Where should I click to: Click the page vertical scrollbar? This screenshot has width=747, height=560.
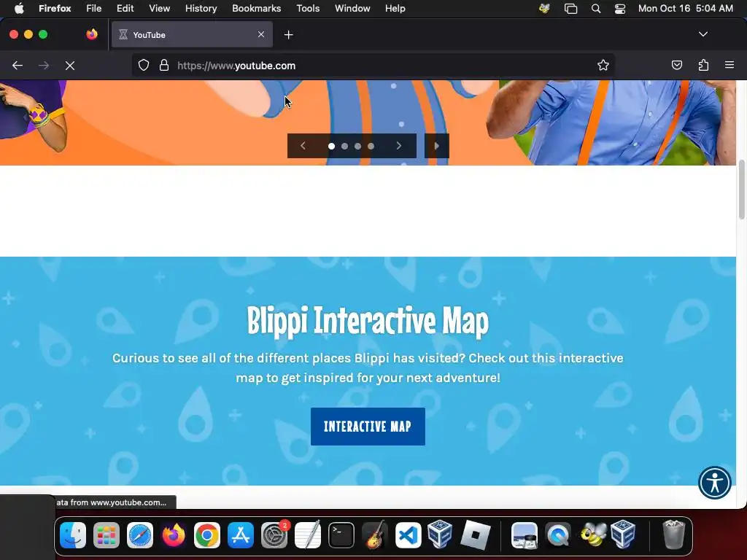(741, 190)
